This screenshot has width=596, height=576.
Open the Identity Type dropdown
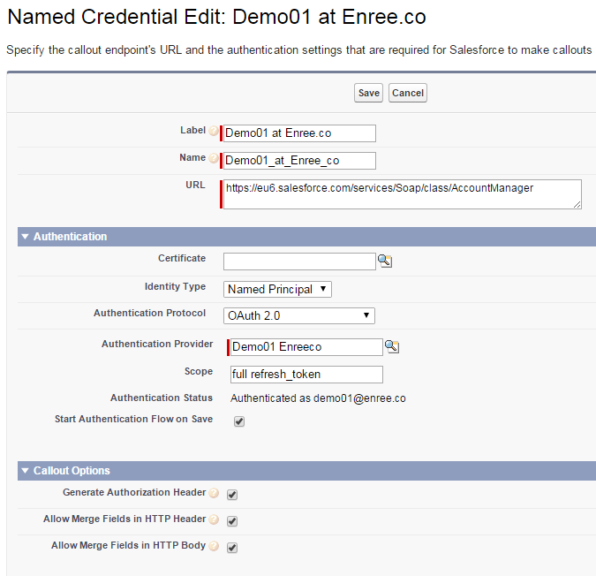pos(277,289)
